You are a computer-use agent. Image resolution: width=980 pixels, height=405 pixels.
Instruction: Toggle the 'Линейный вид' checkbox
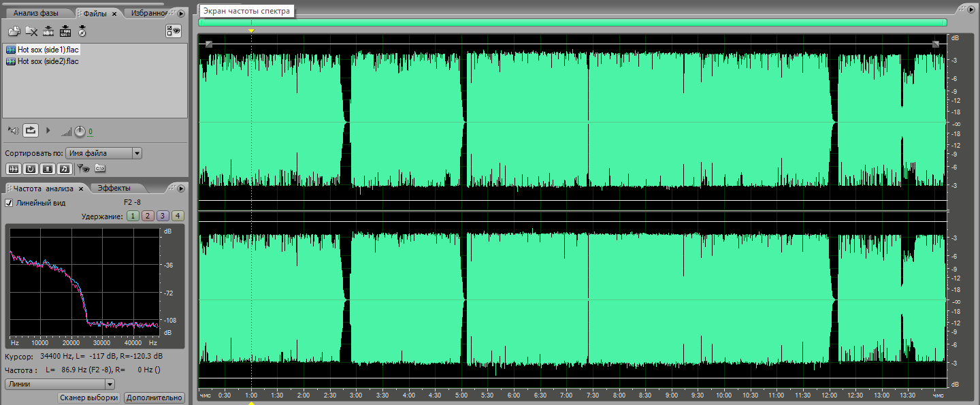pyautogui.click(x=10, y=203)
